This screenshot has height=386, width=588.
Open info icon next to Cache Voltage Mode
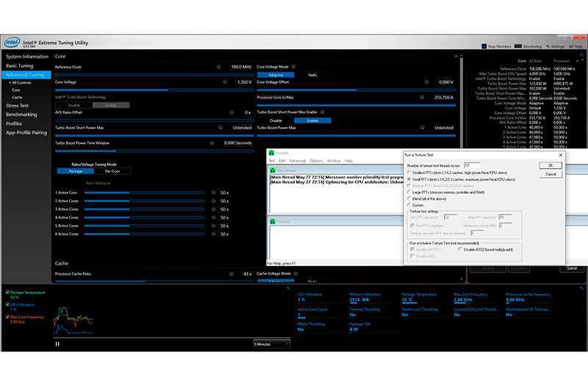point(295,274)
